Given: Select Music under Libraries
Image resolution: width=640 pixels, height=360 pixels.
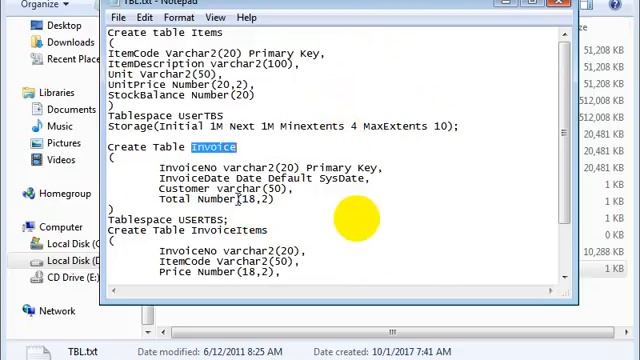Looking at the screenshot, I should click(x=60, y=126).
